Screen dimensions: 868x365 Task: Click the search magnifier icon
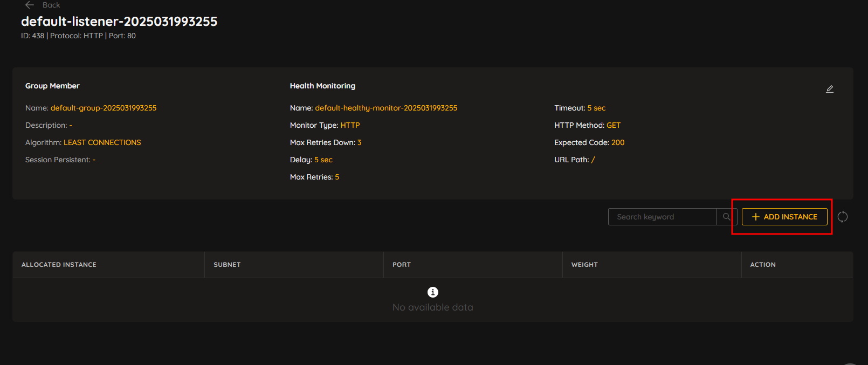[x=726, y=217]
